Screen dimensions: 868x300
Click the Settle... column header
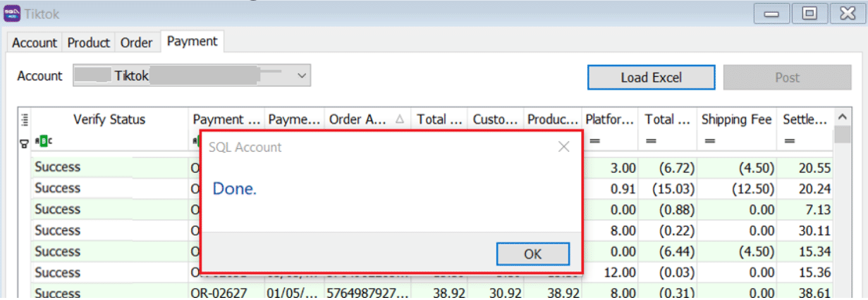805,119
